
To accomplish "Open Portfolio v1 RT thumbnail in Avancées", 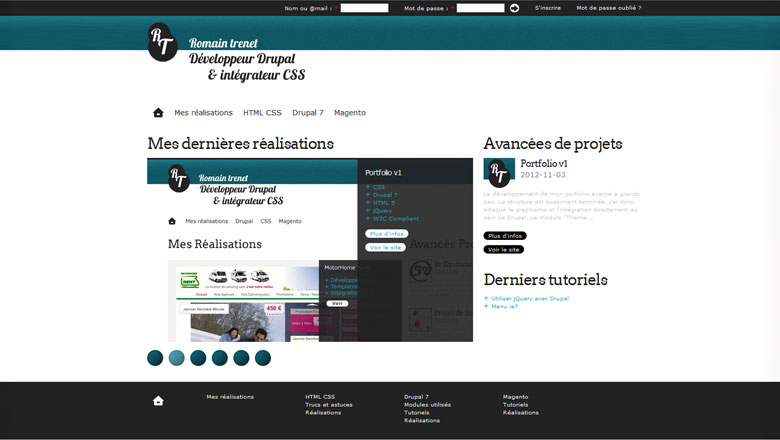I will pos(499,173).
